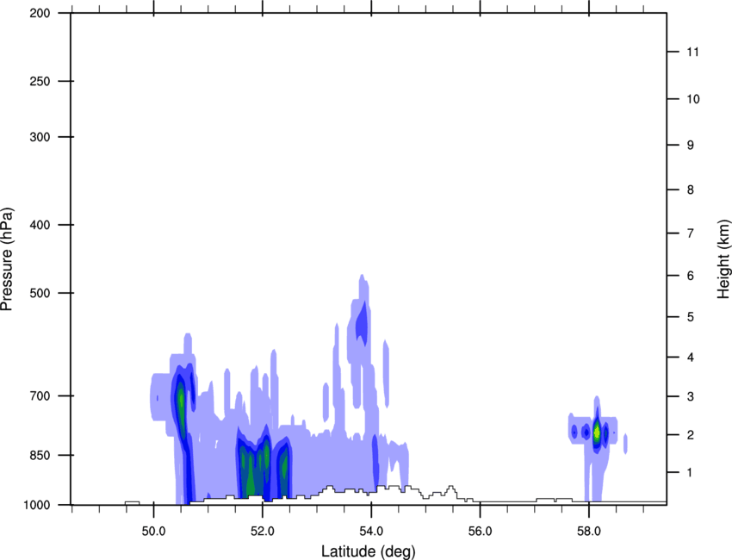Click the 52.0 latitude label
The image size is (732, 560).
click(263, 532)
